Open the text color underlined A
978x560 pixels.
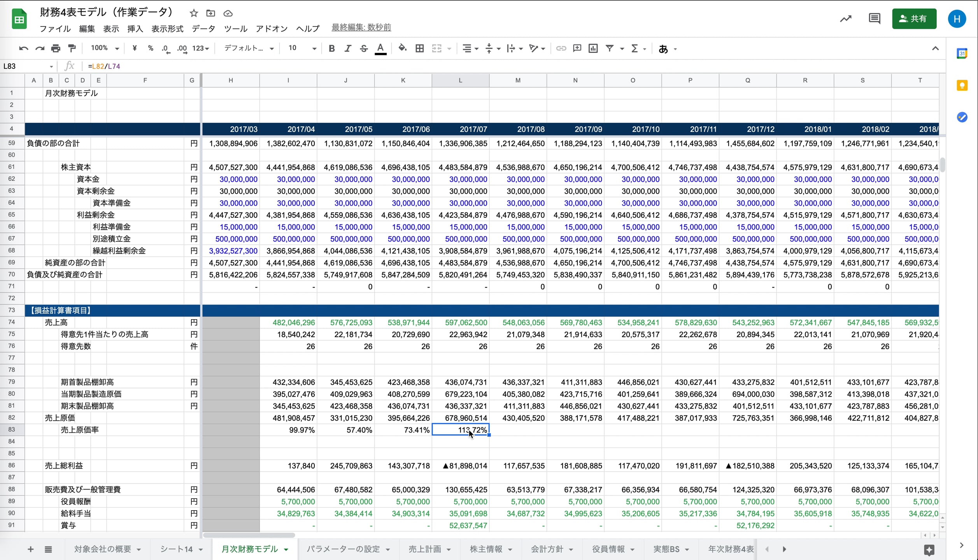(x=380, y=48)
